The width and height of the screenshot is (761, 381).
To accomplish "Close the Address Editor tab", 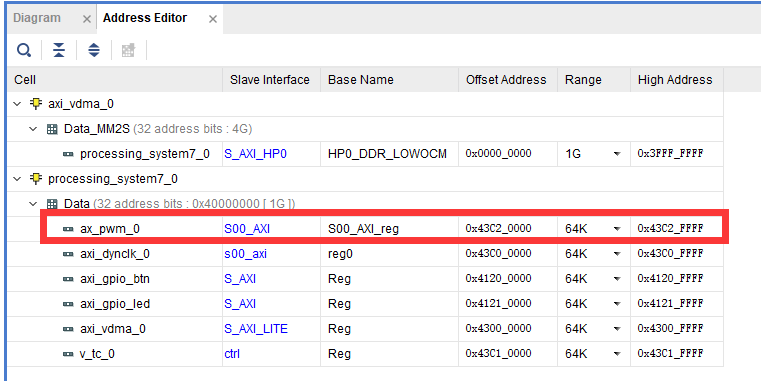I will coord(213,19).
